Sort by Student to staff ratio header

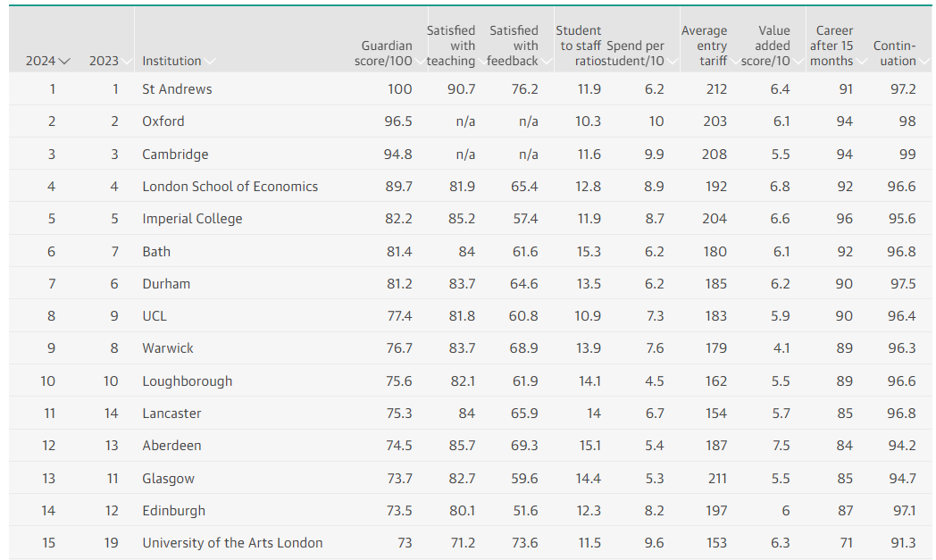(578, 46)
